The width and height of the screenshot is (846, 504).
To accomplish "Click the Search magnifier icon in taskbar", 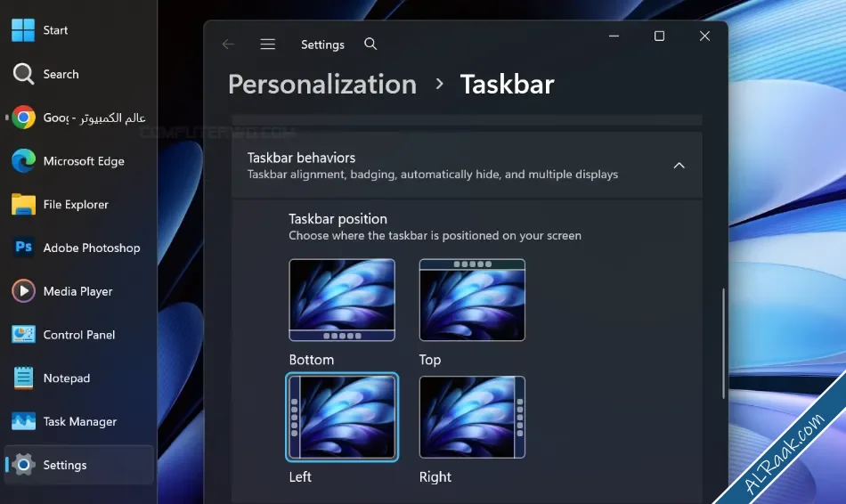I will pyautogui.click(x=23, y=74).
